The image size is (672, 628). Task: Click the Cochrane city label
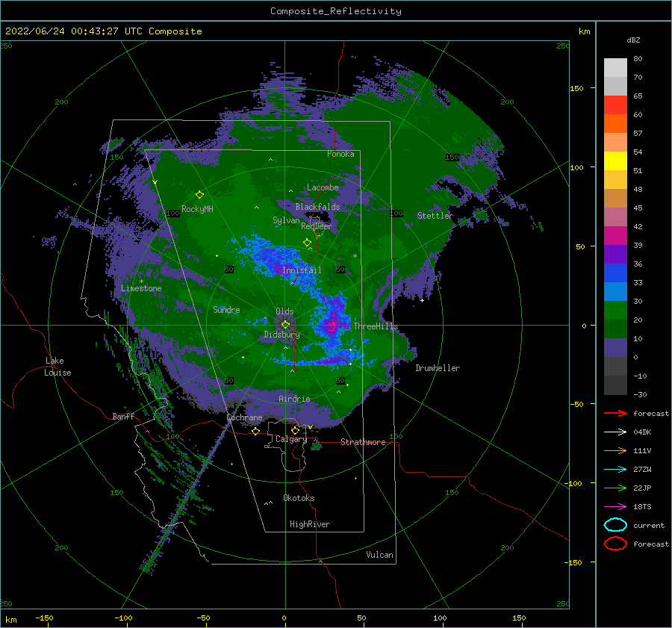[244, 417]
